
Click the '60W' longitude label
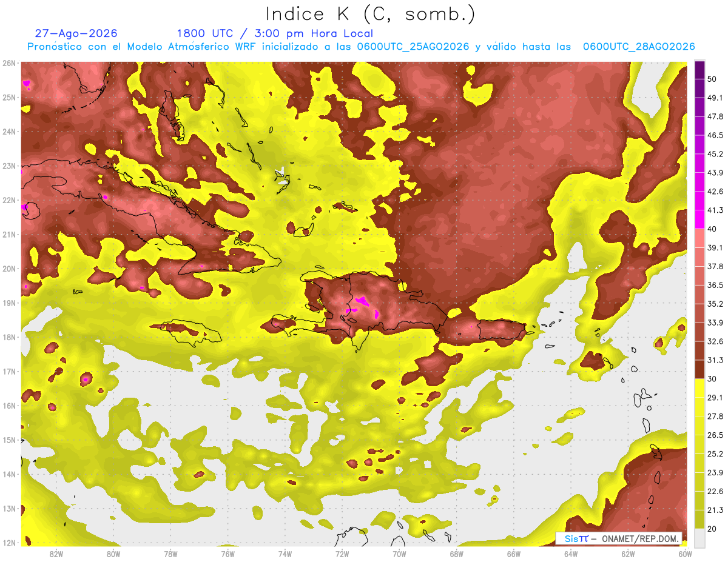click(685, 554)
